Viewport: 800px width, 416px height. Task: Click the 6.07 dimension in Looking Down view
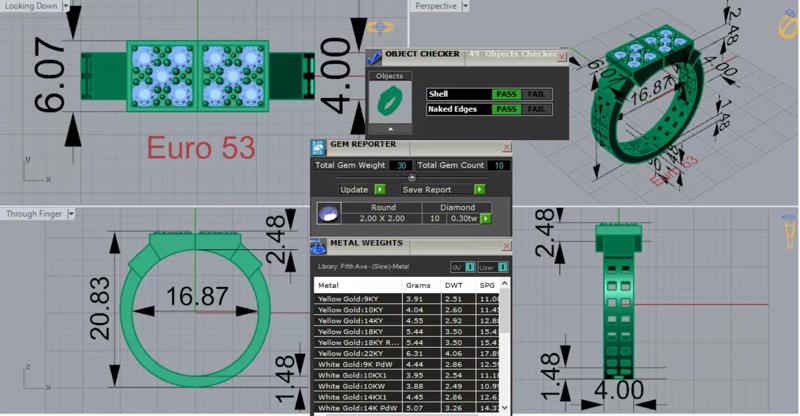(x=49, y=75)
